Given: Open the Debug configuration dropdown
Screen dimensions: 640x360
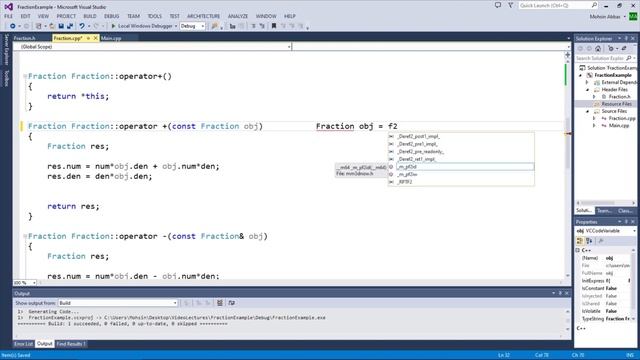Looking at the screenshot, I should [x=192, y=26].
